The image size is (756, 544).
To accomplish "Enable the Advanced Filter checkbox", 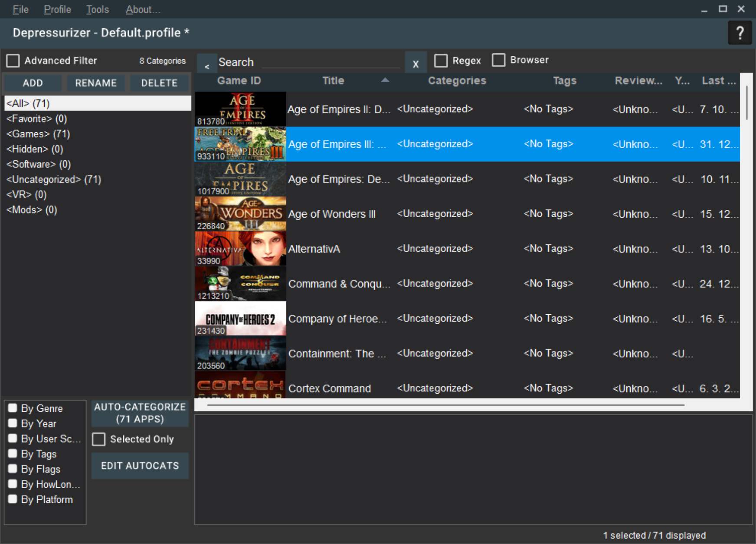I will 13,61.
